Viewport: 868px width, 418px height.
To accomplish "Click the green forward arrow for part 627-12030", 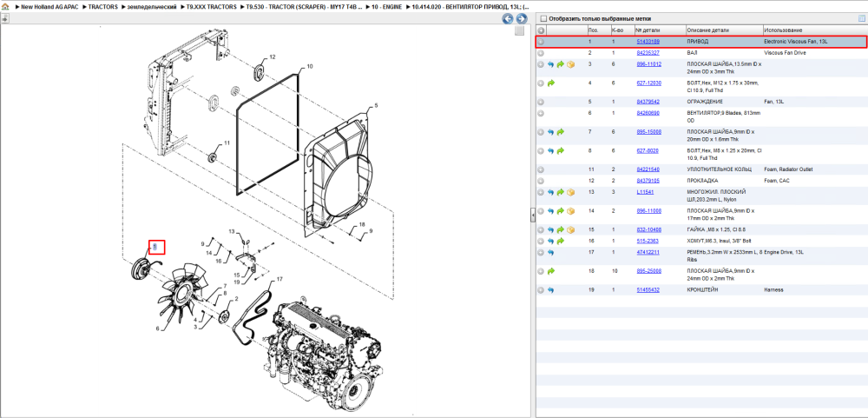I will click(x=551, y=83).
